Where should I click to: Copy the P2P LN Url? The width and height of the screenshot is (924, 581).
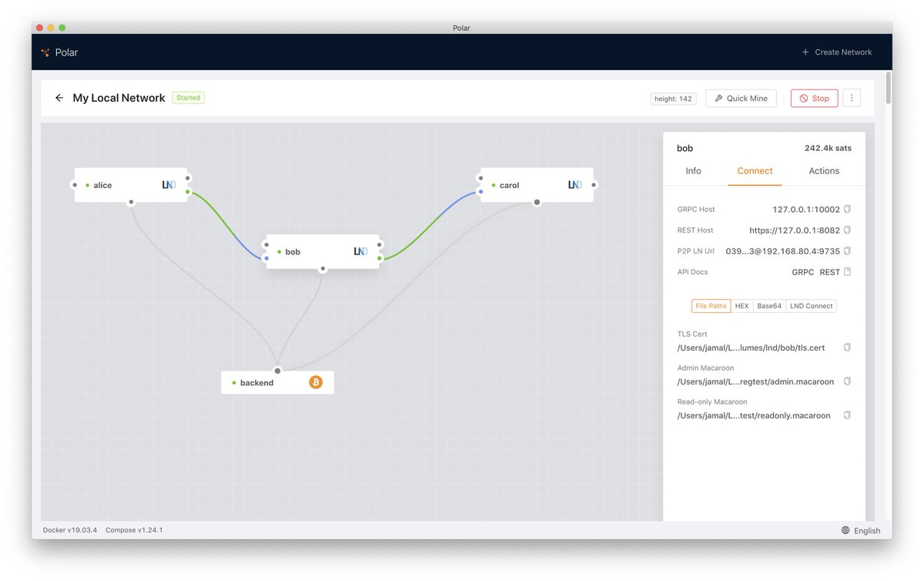[847, 251]
